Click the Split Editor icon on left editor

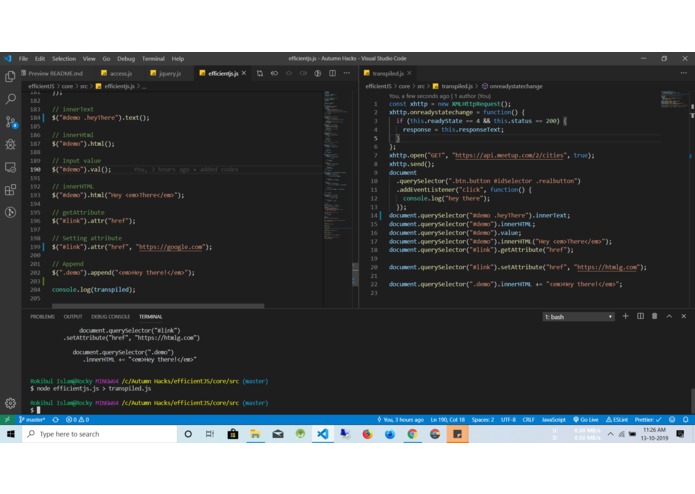click(332, 73)
